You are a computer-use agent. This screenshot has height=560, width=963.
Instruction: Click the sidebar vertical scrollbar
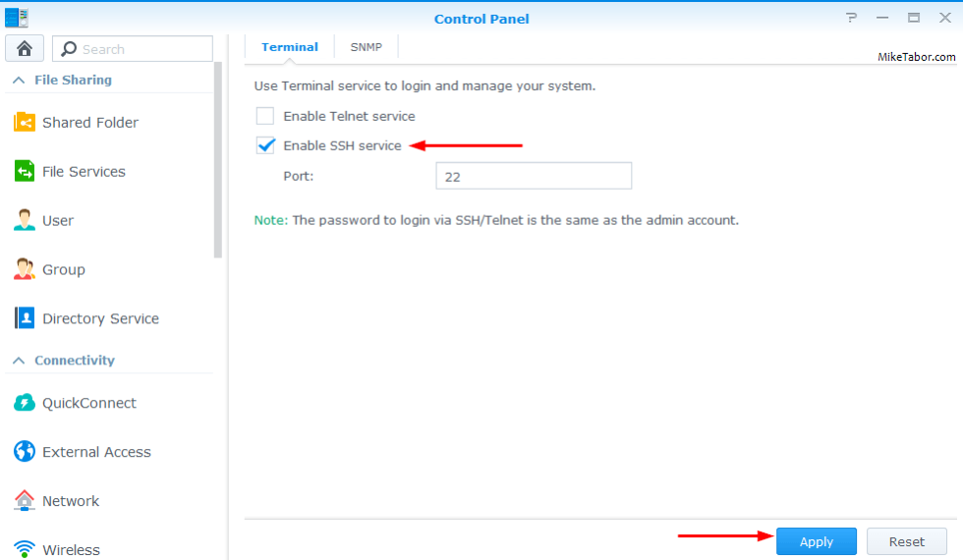click(217, 159)
